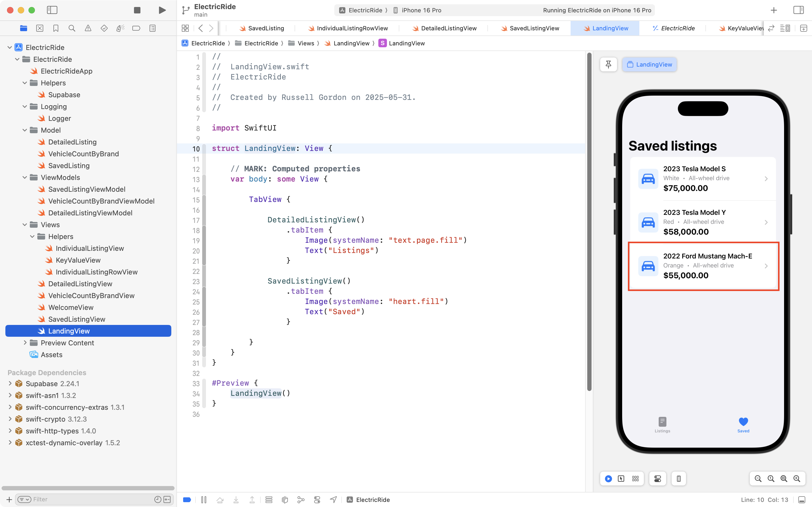
Task: Open the Bookmark navigator
Action: [x=56, y=28]
